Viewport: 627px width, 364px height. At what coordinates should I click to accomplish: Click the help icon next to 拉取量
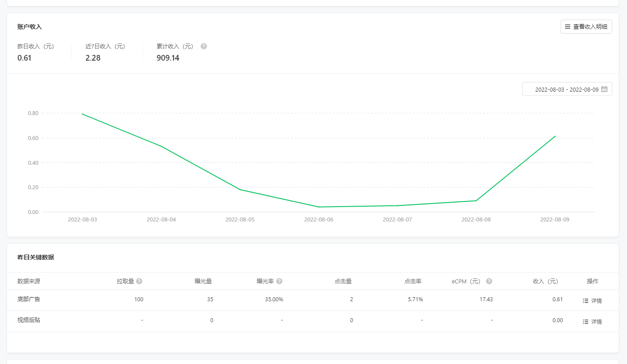click(x=139, y=281)
